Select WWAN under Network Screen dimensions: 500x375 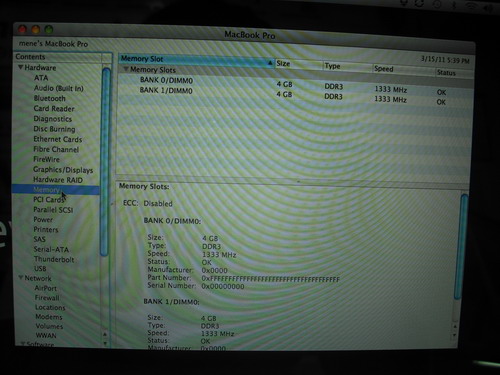(46, 335)
